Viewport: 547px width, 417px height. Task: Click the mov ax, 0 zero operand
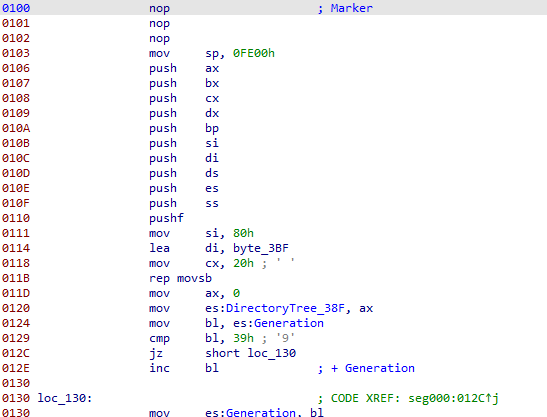tap(236, 293)
